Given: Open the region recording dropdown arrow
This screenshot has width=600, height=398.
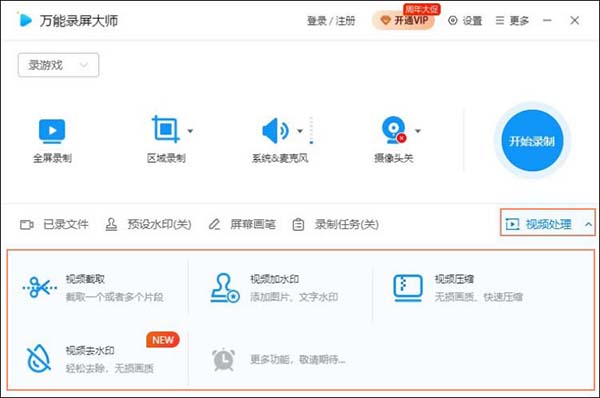Looking at the screenshot, I should (x=190, y=131).
